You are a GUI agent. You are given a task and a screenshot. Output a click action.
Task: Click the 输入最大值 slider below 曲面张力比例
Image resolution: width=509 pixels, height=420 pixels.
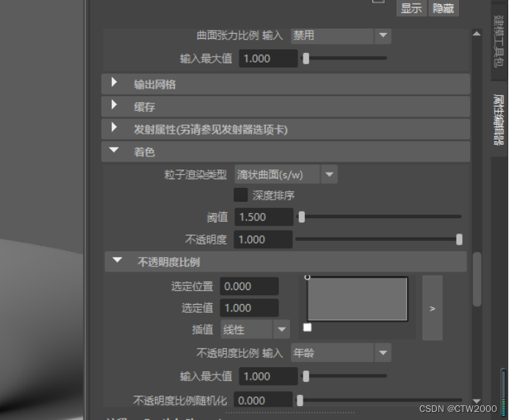point(344,59)
